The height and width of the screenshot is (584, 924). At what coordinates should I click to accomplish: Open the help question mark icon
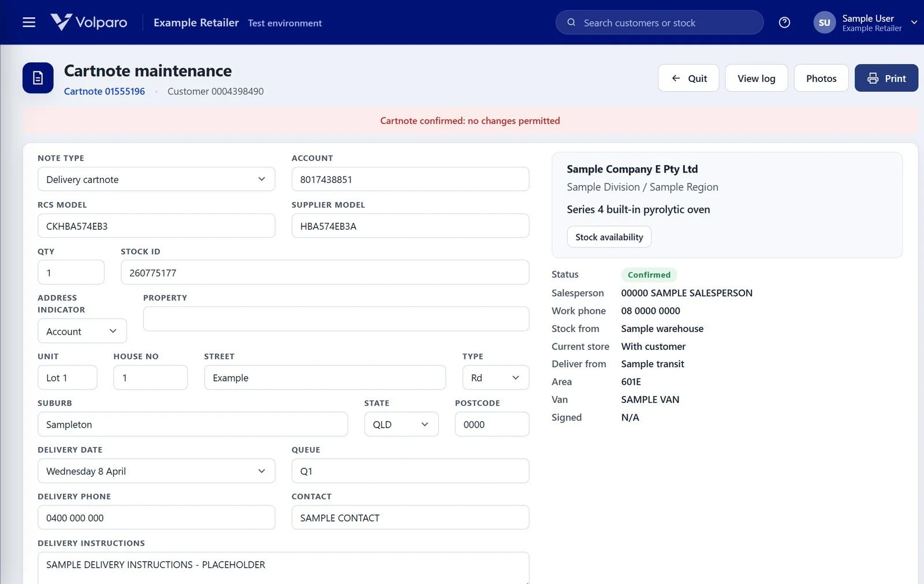pyautogui.click(x=784, y=23)
